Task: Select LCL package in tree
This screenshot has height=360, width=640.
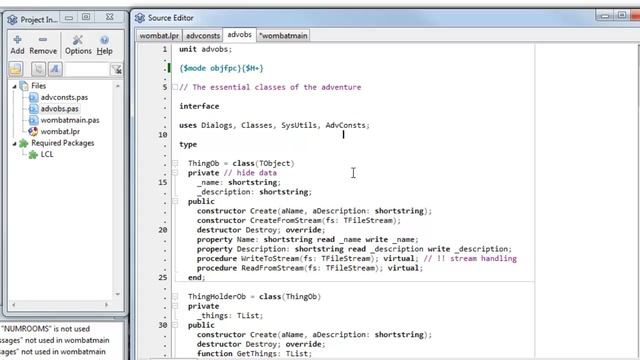Action: click(47, 154)
